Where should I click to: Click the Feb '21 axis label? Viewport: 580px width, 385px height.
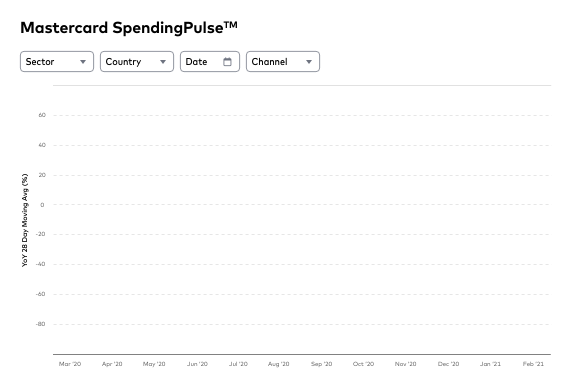[x=533, y=364]
